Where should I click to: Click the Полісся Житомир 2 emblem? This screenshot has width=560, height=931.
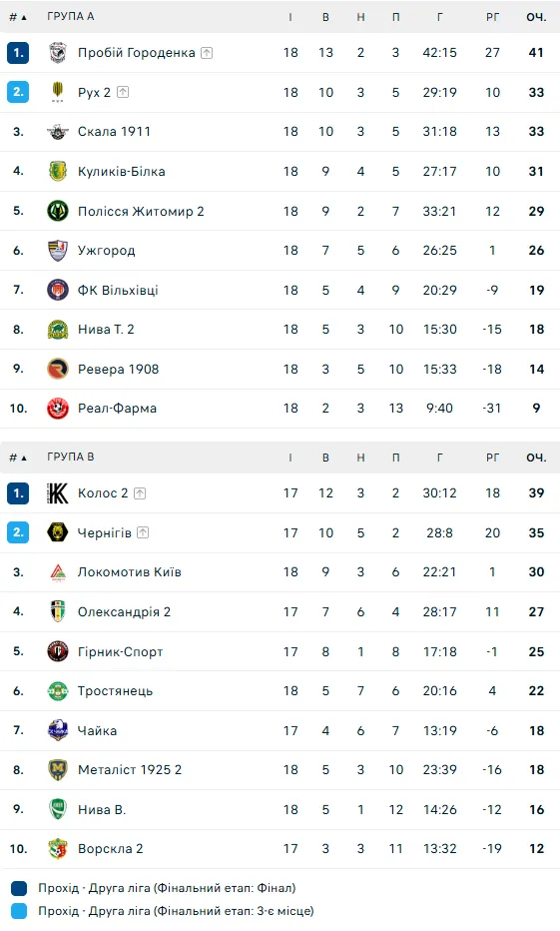58,211
